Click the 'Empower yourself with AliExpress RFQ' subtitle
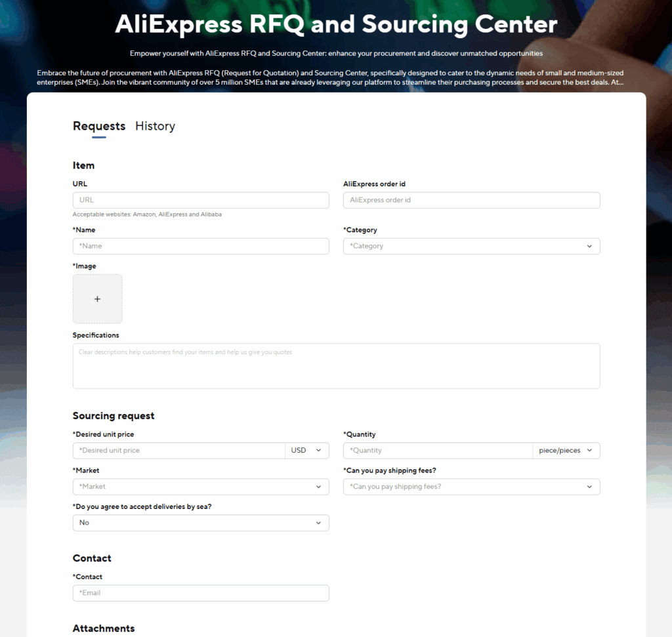 336,54
